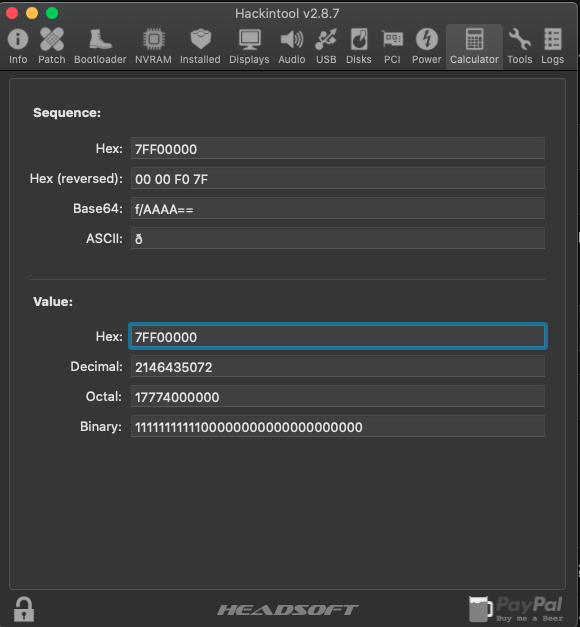This screenshot has height=627, width=580.
Task: Click the yellow minimize window button
Action: (x=32, y=13)
